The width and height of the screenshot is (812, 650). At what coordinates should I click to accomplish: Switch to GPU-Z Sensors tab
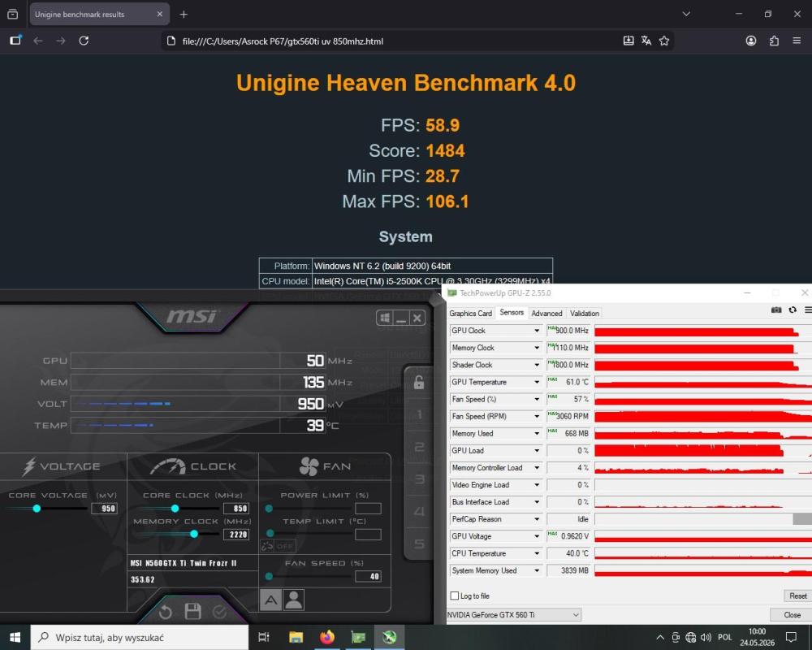point(512,313)
